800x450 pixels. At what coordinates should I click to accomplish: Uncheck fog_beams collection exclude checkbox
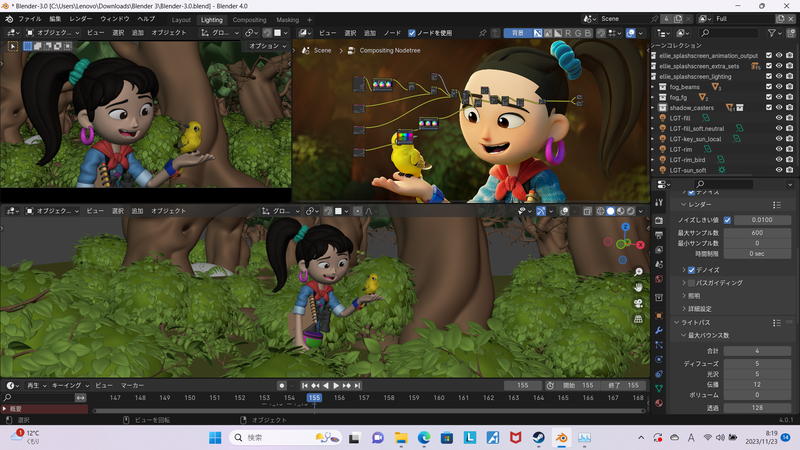pyautogui.click(x=769, y=87)
